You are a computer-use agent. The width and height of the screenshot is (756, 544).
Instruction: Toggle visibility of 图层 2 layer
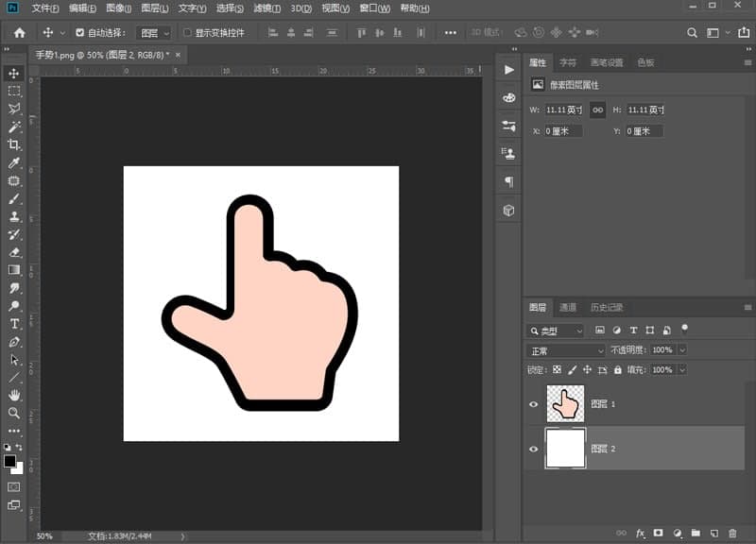click(x=534, y=449)
